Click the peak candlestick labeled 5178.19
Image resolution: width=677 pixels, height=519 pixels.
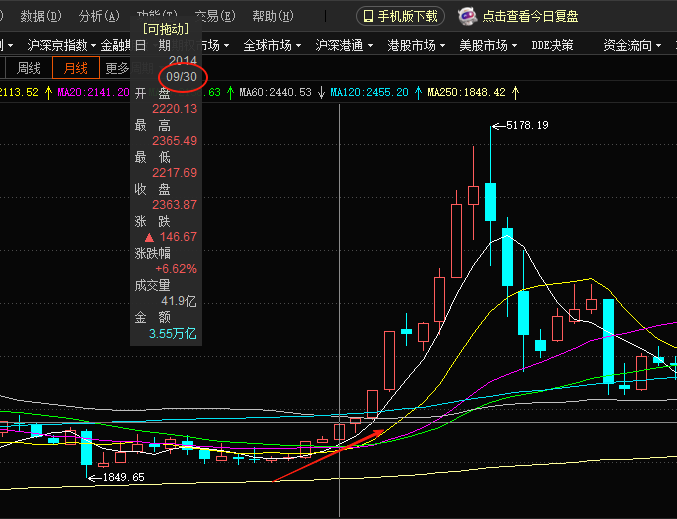click(490, 200)
